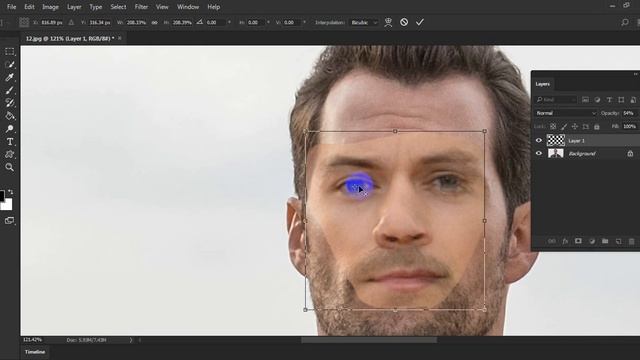The width and height of the screenshot is (640, 360).
Task: Open the search icon at top right
Action: tap(625, 22)
